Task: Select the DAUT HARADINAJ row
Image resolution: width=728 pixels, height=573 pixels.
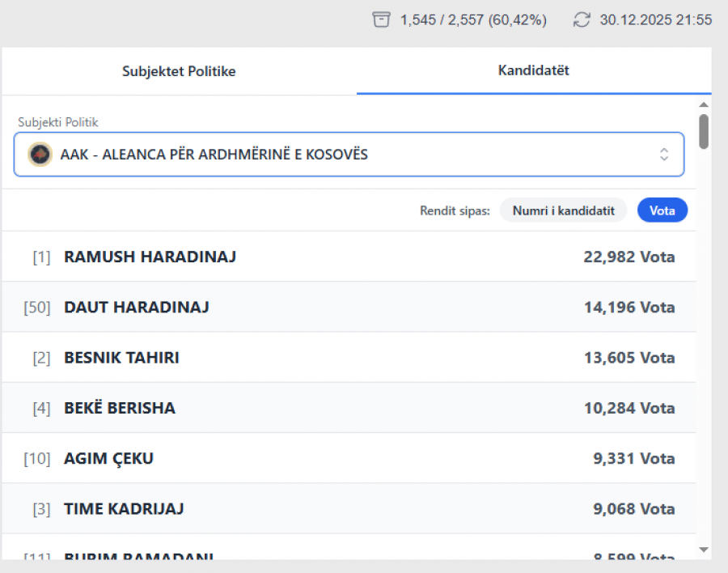Action: pyautogui.click(x=349, y=308)
